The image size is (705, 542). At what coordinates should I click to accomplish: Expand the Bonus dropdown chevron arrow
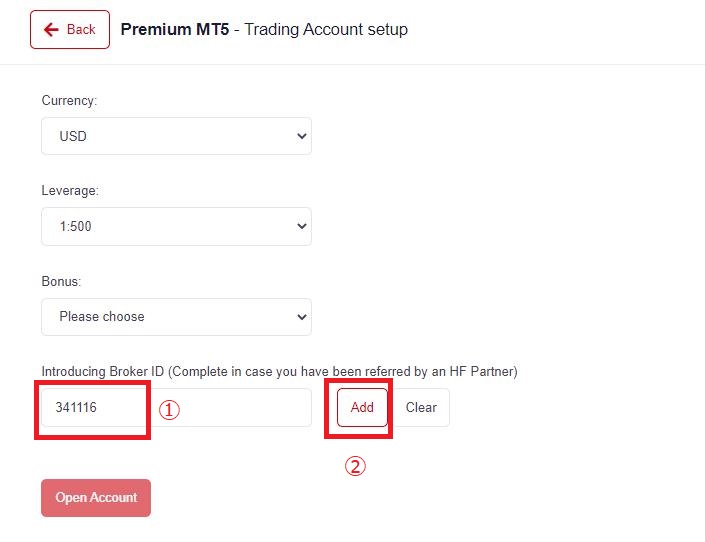point(303,316)
